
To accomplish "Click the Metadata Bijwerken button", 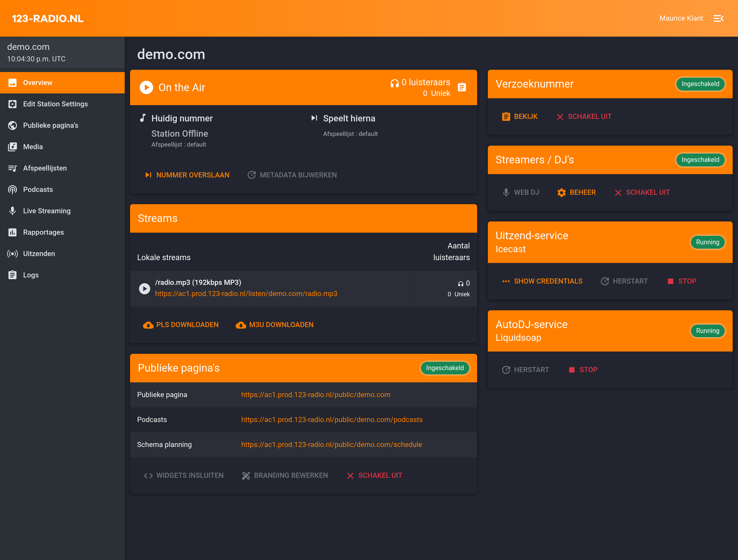I will coord(292,175).
